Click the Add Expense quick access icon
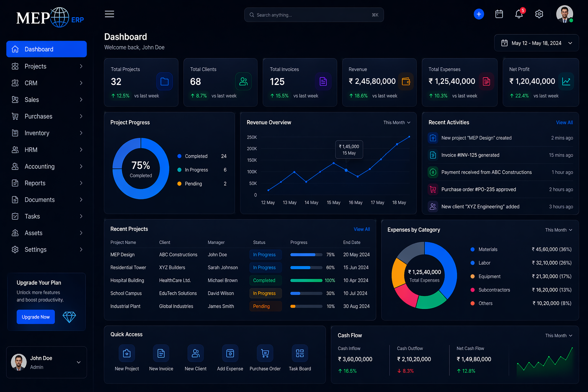588x392 pixels. (x=230, y=353)
